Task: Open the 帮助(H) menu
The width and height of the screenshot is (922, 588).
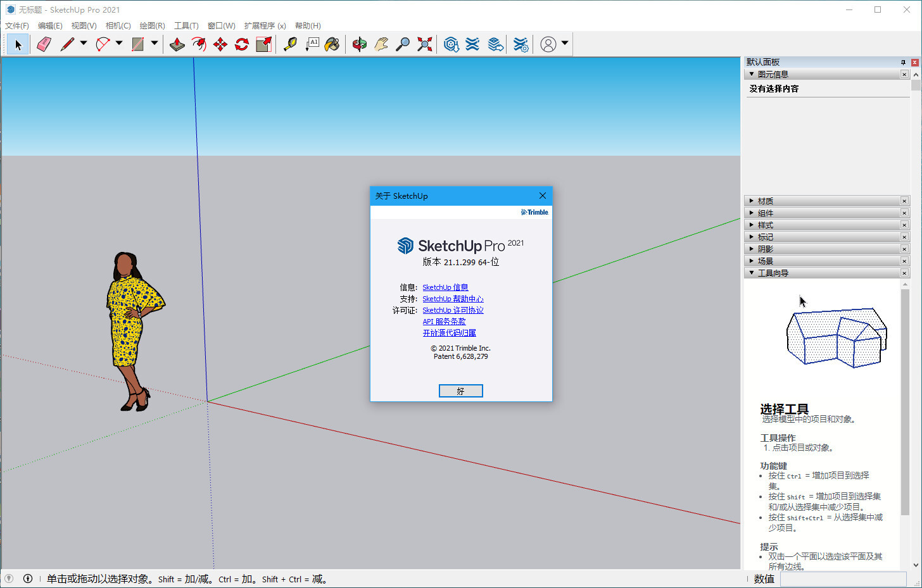Action: 308,26
